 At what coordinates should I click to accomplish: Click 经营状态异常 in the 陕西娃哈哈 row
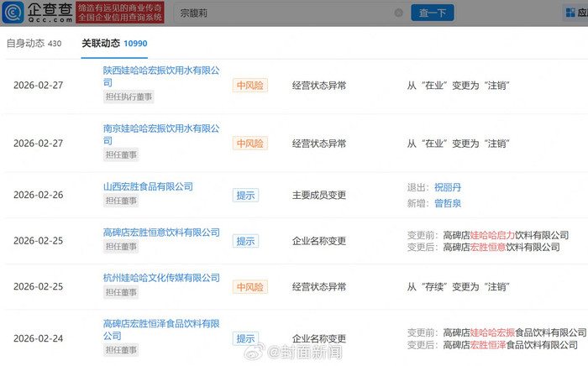coord(319,86)
